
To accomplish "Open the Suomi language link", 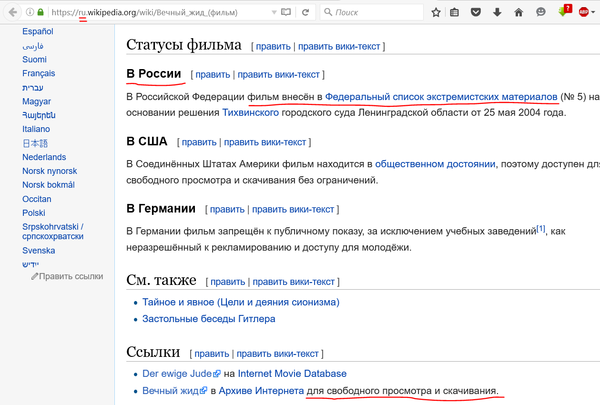I will pyautogui.click(x=34, y=59).
